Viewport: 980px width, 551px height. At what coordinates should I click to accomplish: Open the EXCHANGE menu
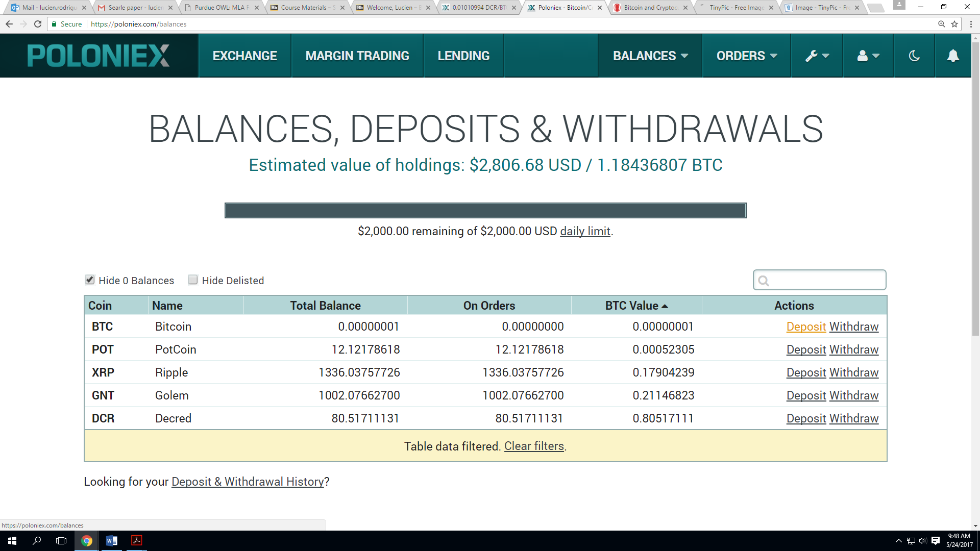pos(245,56)
